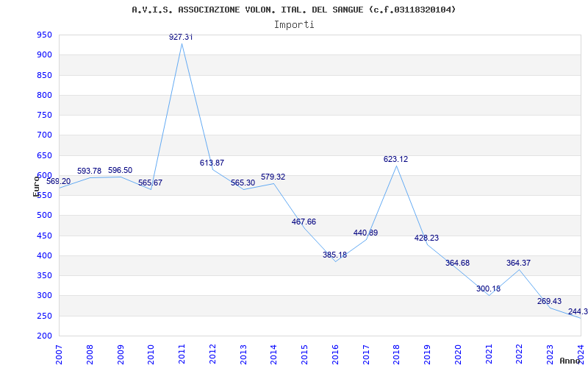Viewport: 588px width, 368px height.
Task: Click the y-axis value 300
Action: (44, 296)
